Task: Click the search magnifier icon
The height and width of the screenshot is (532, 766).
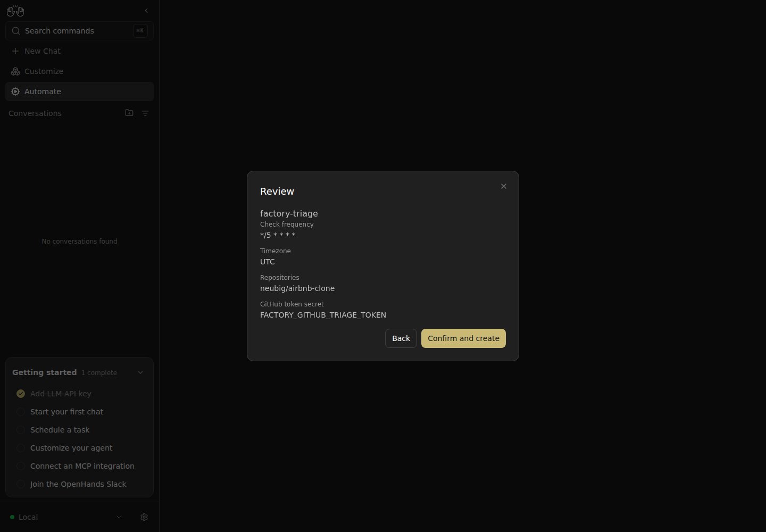Action: (x=16, y=31)
